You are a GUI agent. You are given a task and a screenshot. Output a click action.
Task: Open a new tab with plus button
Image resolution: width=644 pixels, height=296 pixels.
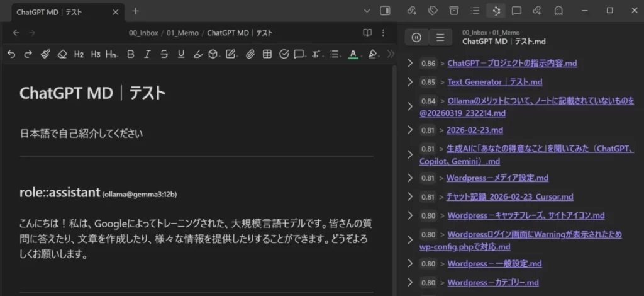coord(136,11)
